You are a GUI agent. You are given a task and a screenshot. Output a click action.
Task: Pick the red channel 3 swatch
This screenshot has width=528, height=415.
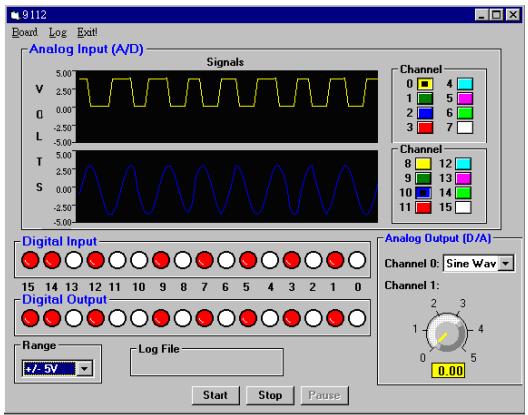click(425, 128)
